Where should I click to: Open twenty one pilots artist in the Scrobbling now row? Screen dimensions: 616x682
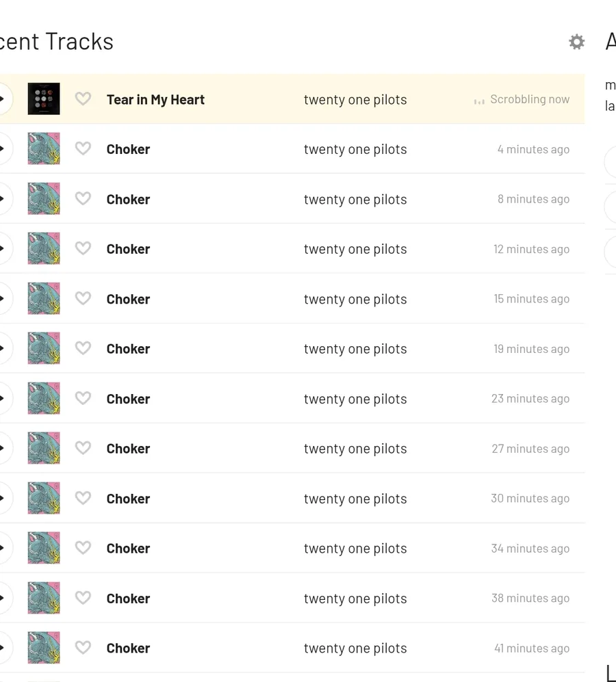(355, 100)
